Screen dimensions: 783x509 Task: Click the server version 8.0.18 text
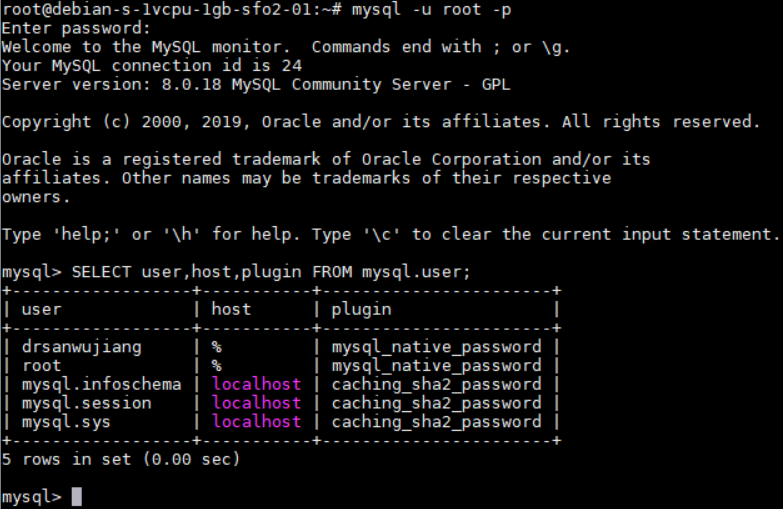191,84
